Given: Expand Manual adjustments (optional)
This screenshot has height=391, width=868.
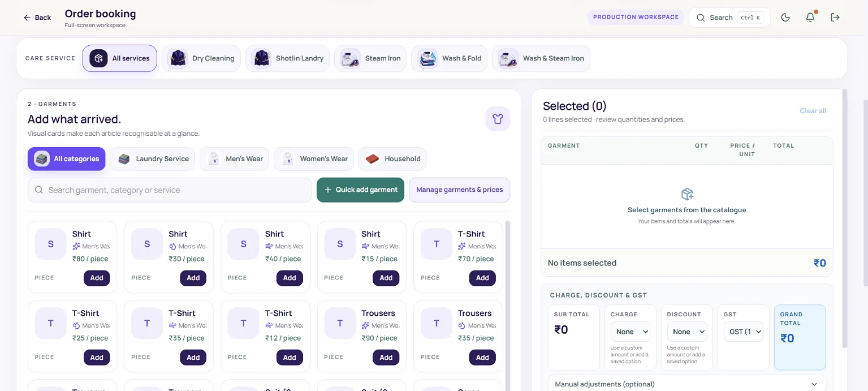Looking at the screenshot, I should click(687, 384).
